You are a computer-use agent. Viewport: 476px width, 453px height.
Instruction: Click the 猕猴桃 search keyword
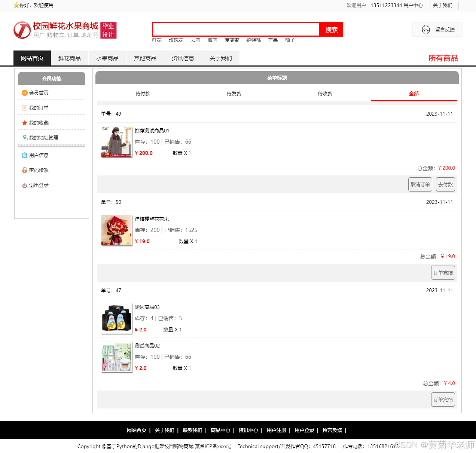click(253, 40)
